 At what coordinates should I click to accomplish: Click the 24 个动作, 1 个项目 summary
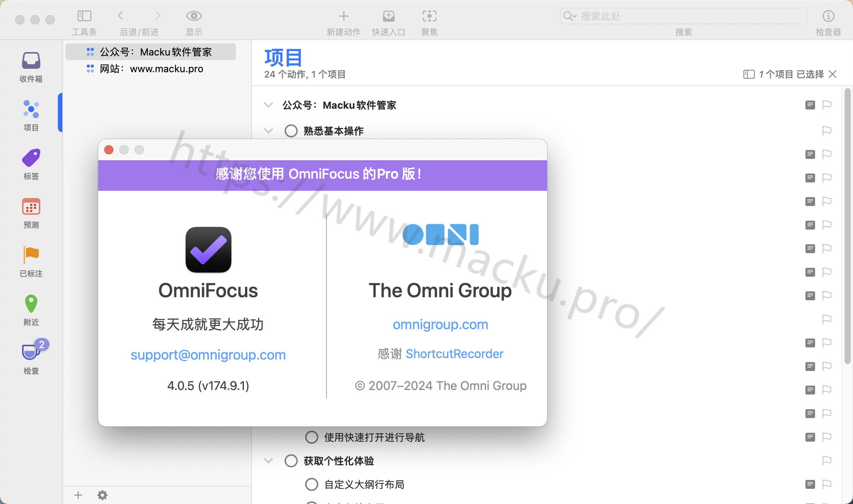(x=305, y=74)
